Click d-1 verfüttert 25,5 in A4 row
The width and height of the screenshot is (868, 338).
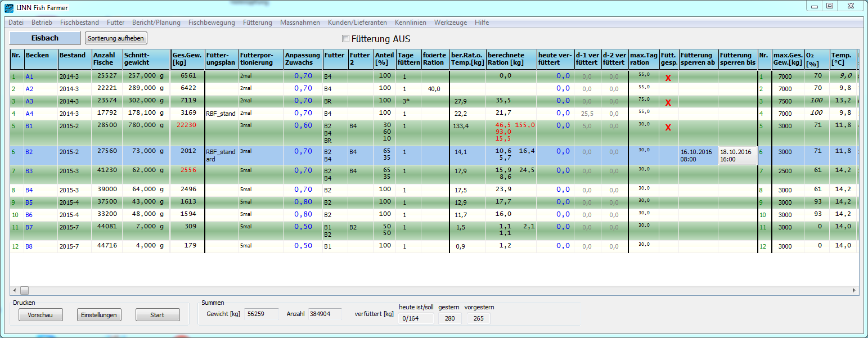[x=588, y=113]
